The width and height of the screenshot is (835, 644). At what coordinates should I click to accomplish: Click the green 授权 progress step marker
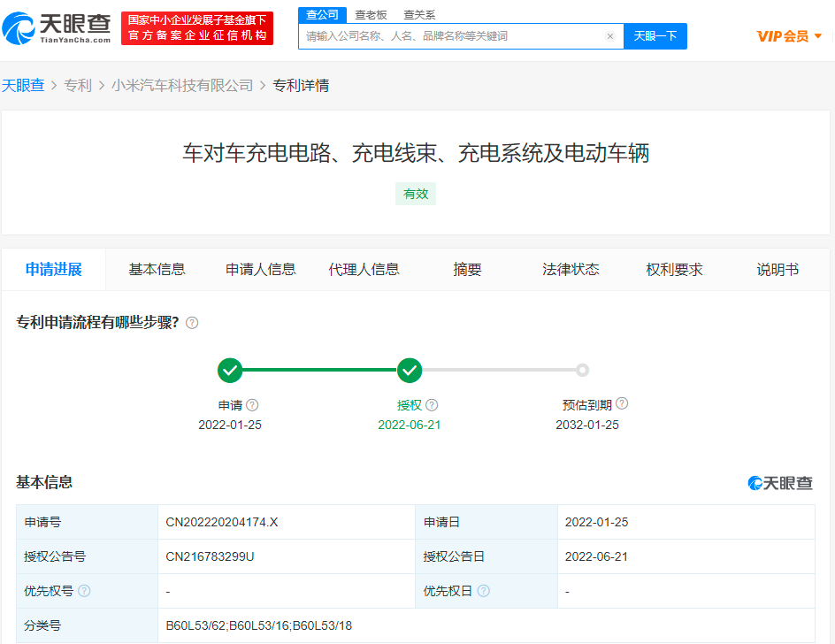tap(410, 371)
